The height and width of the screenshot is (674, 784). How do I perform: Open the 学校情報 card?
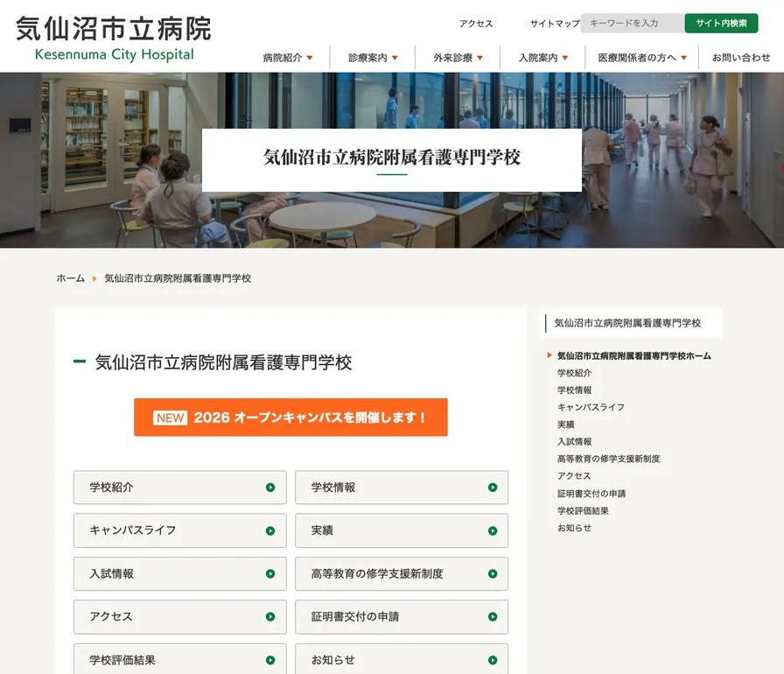[402, 488]
